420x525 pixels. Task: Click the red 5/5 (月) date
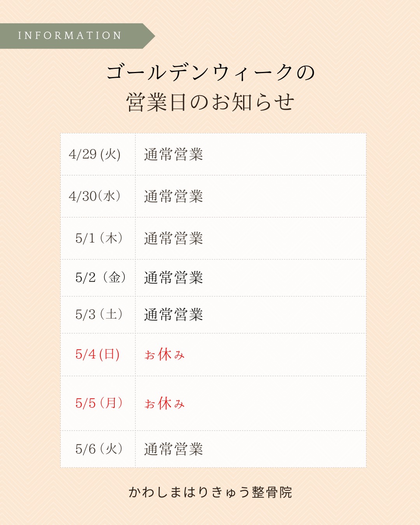point(99,403)
